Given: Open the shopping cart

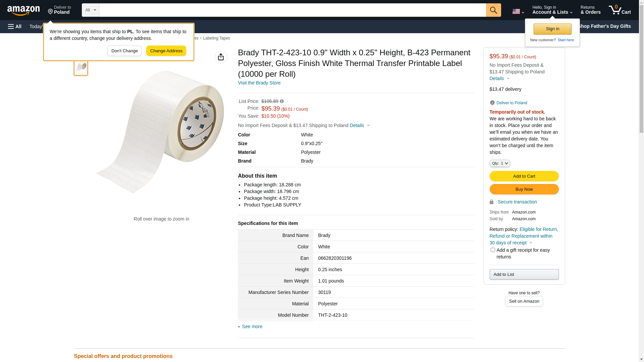Looking at the screenshot, I should tap(620, 10).
